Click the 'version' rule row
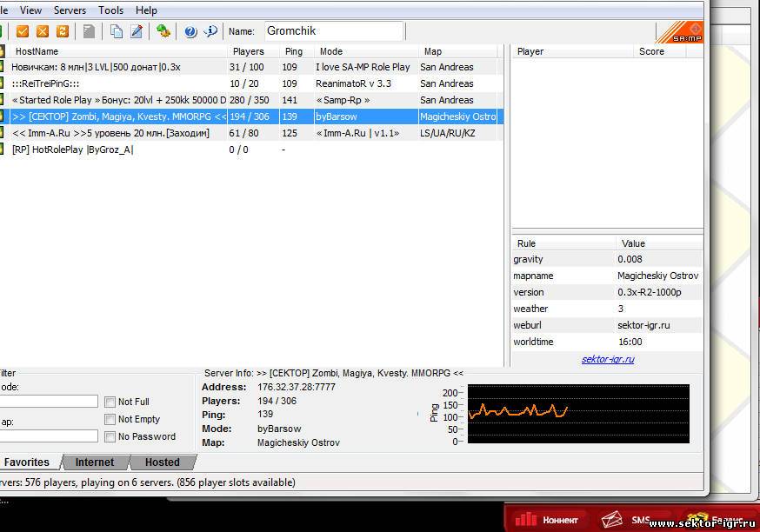Image resolution: width=760 pixels, height=532 pixels. click(607, 292)
